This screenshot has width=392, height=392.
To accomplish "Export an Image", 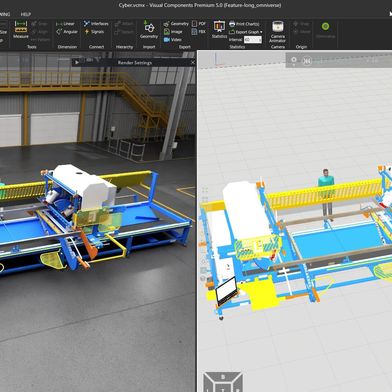I will click(x=173, y=32).
